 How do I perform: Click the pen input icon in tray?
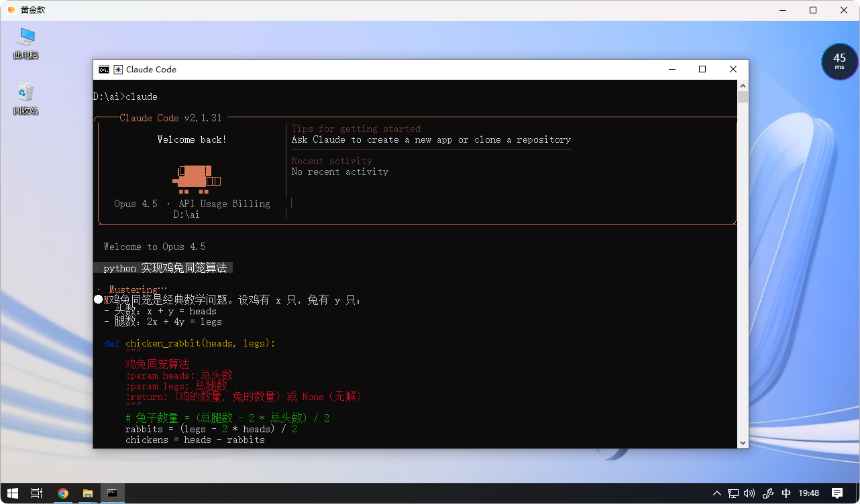pos(769,493)
